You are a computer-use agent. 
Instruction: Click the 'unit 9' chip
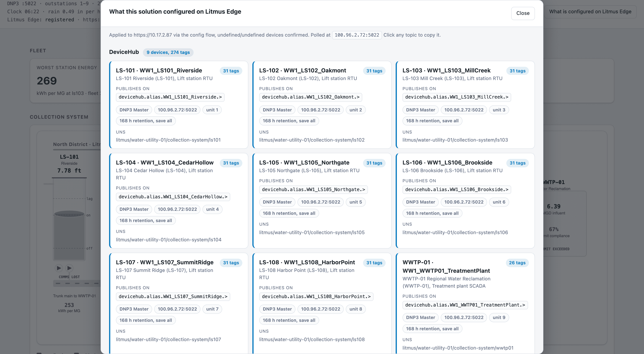499,317
